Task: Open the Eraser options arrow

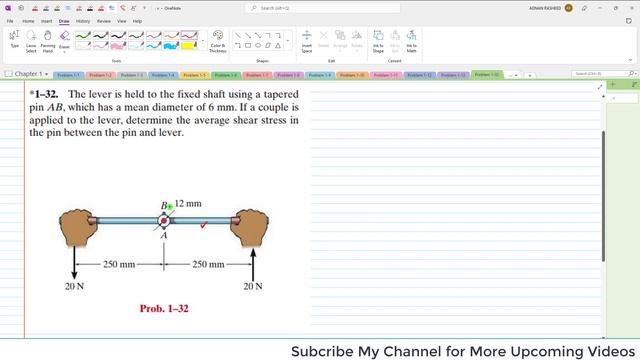Action: pyautogui.click(x=64, y=51)
